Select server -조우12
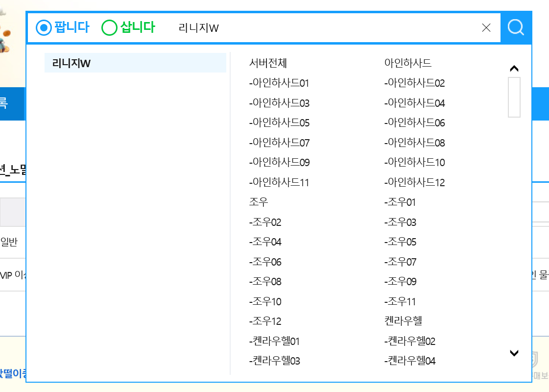Image resolution: width=549 pixels, height=392 pixels. pyautogui.click(x=265, y=321)
